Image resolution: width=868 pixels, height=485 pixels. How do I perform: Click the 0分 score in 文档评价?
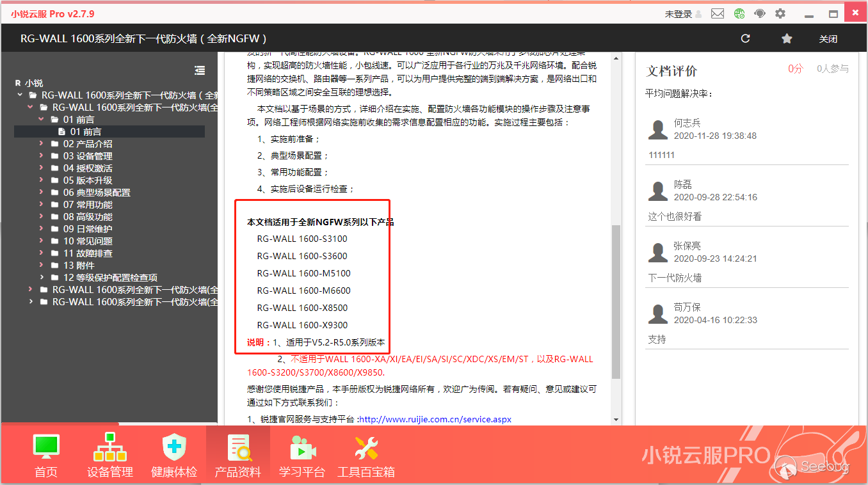pos(796,69)
